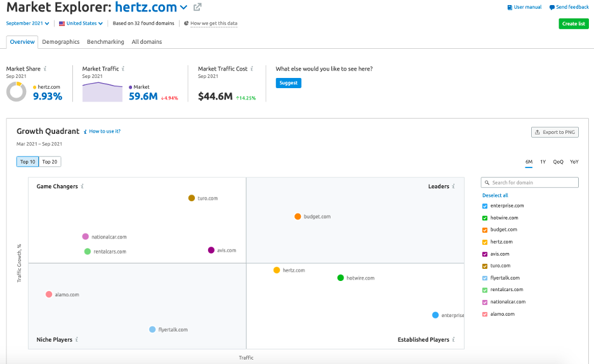
Task: Click Export to PNG button
Action: [x=555, y=132]
